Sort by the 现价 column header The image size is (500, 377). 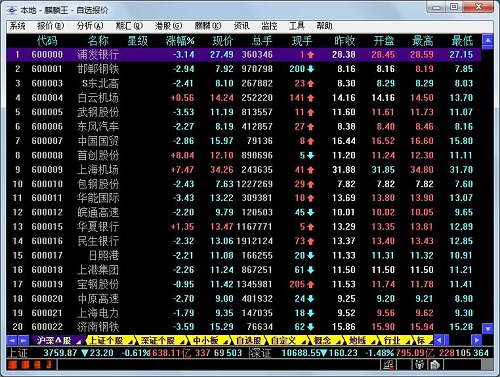tap(223, 41)
